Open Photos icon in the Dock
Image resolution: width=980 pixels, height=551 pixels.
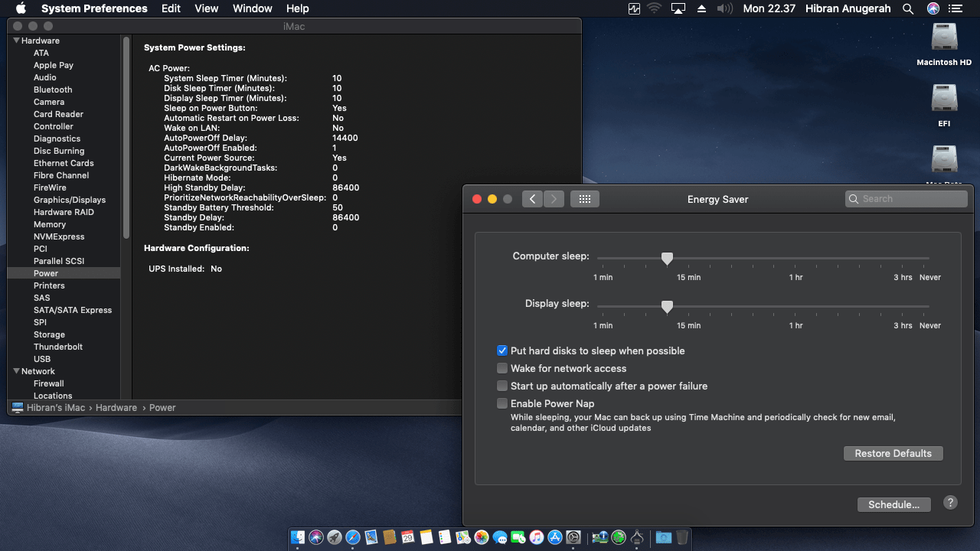coord(482,538)
